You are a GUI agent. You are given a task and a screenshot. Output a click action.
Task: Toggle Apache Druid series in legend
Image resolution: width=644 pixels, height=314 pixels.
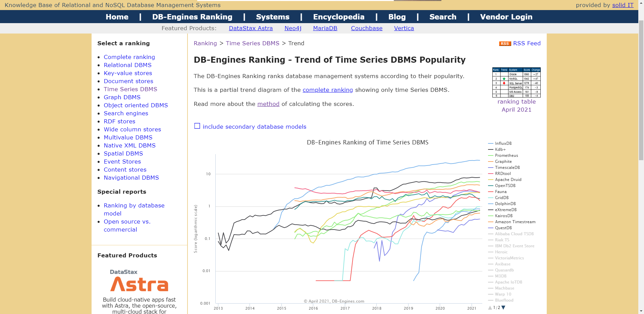point(505,180)
